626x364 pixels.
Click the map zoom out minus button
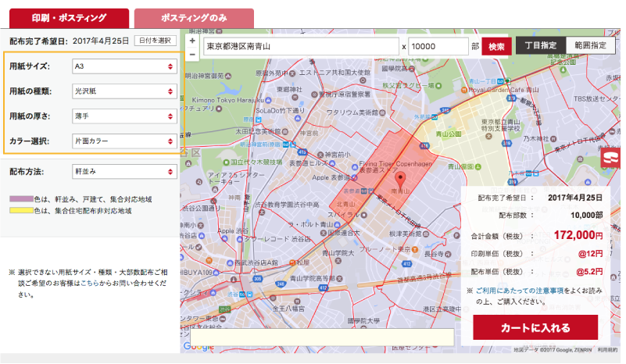point(192,53)
